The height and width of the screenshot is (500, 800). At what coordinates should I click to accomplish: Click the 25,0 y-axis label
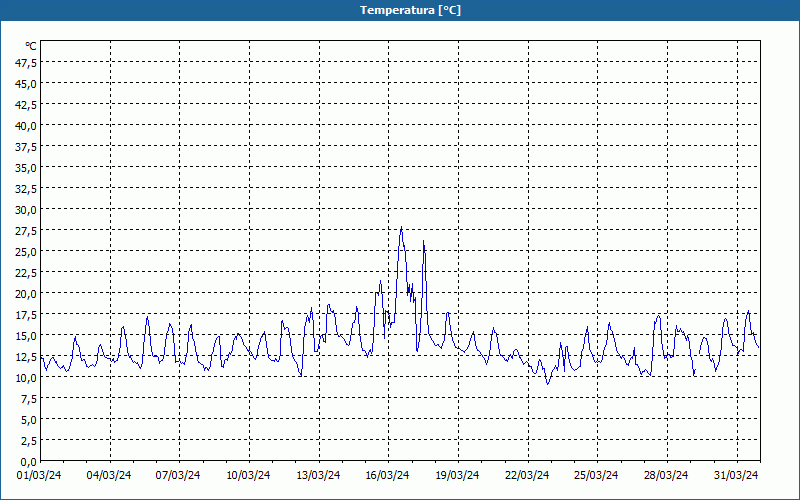(27, 252)
